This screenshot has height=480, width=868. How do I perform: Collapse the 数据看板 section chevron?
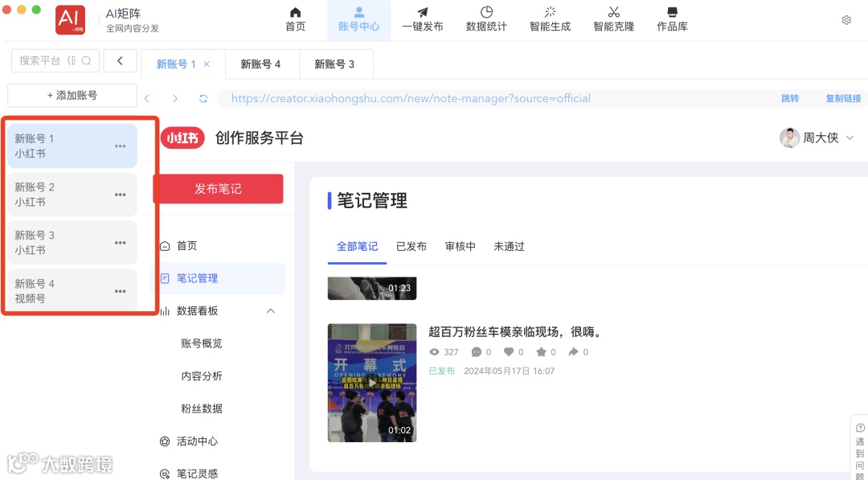(271, 311)
